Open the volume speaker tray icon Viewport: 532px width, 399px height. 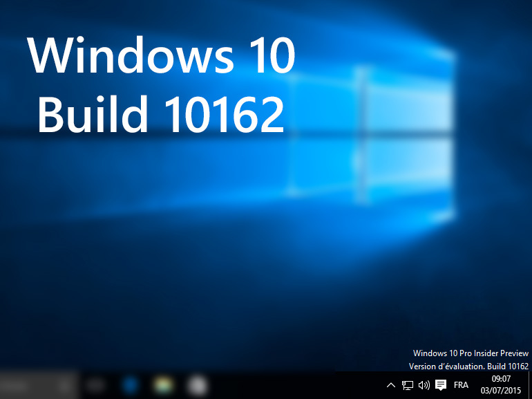pos(424,385)
